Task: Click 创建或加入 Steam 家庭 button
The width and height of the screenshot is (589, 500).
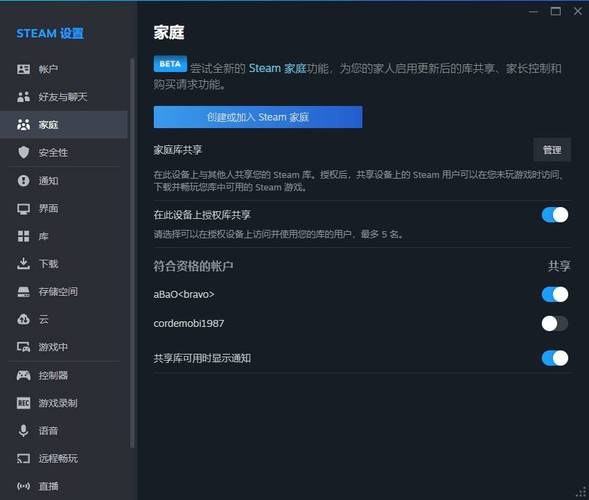Action: 258,117
